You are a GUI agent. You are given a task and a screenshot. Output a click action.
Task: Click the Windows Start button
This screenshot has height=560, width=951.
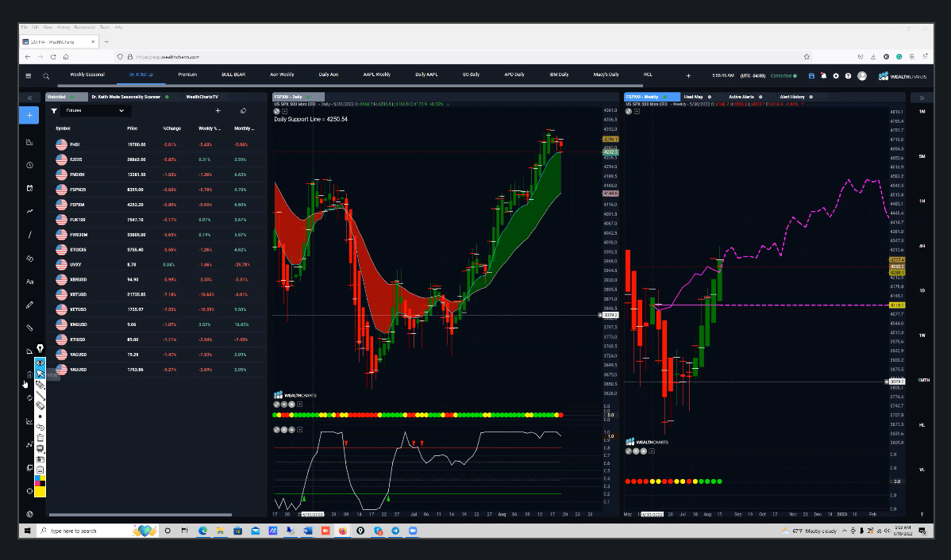27,531
